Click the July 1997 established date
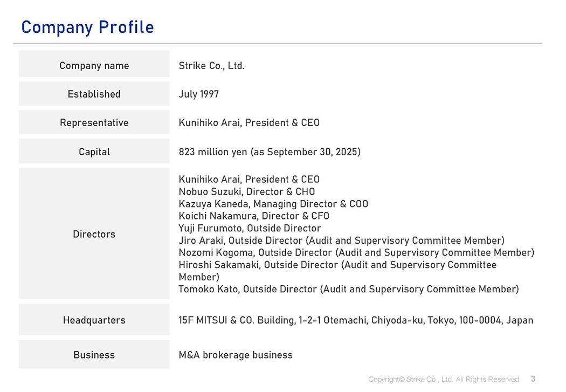 tap(198, 94)
